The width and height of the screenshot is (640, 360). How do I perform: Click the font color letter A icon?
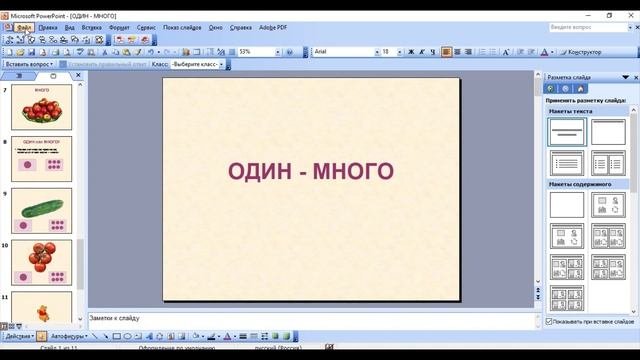[x=544, y=52]
